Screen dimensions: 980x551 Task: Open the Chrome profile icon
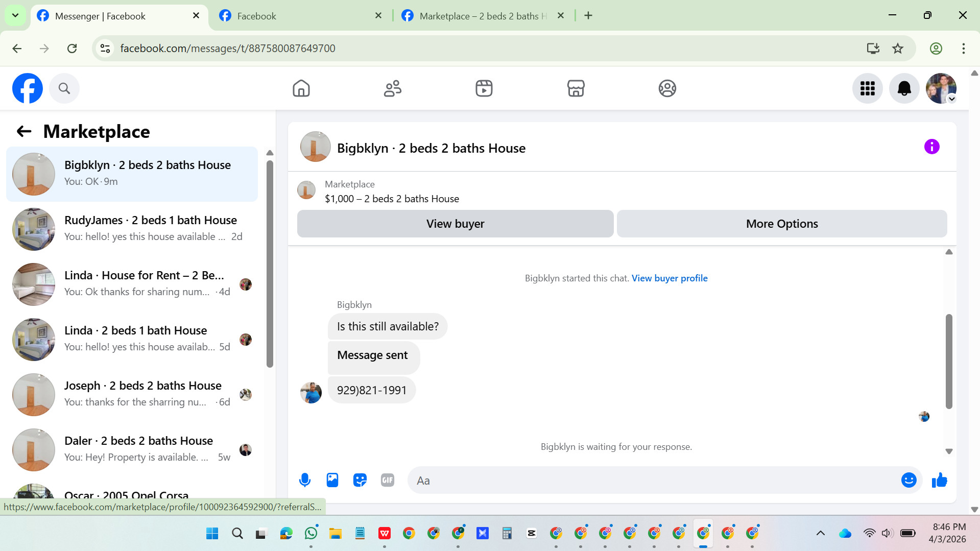(936, 49)
